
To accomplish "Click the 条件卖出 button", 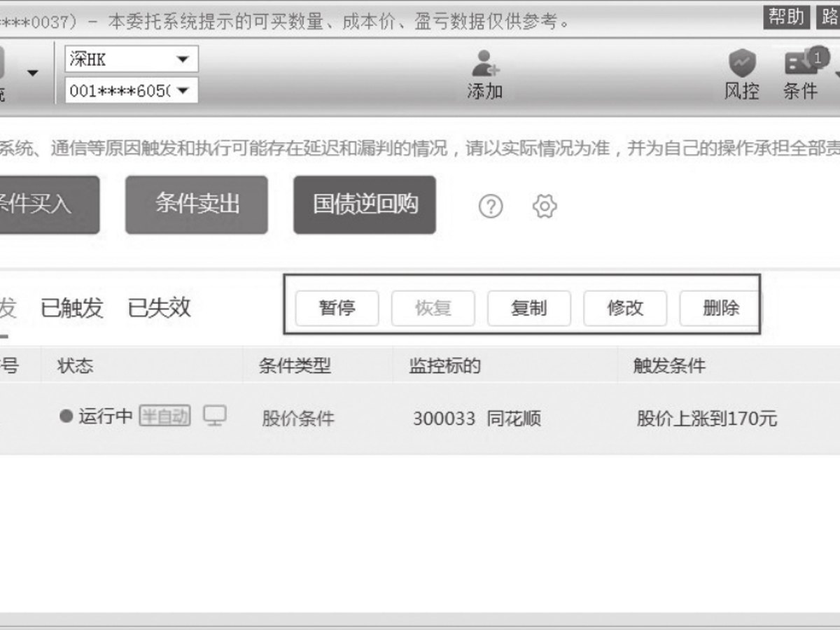I will (x=197, y=204).
